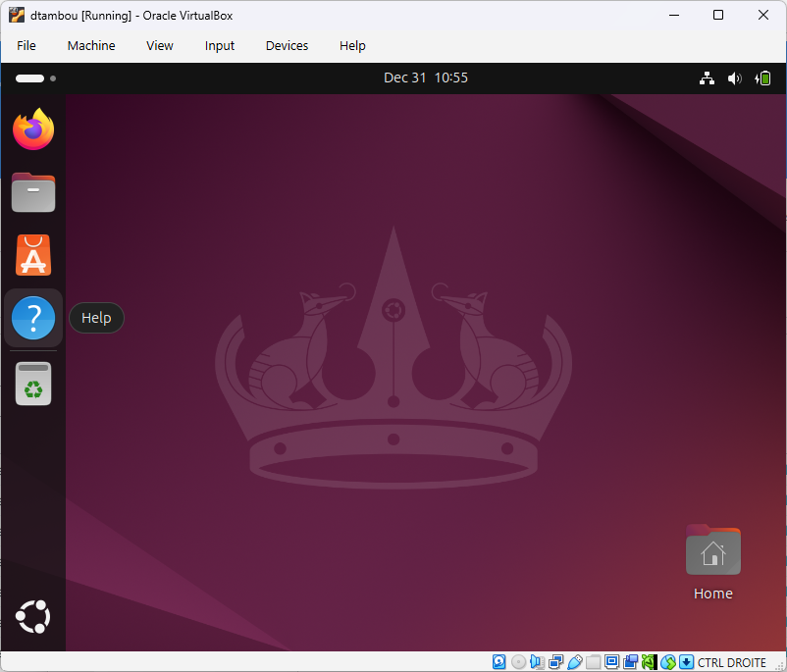Screen dimensions: 787x672
Task: Open the Ubuntu App Center icon
Action: [33, 255]
